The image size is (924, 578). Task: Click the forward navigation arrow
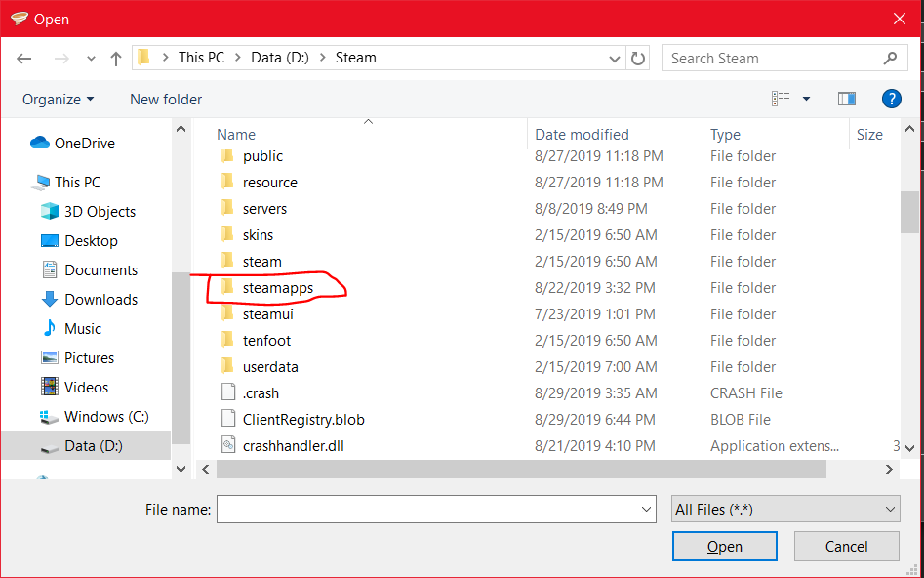coord(61,59)
